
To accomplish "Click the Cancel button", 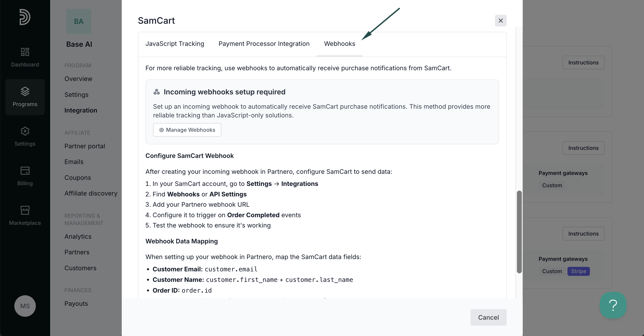I will [488, 317].
